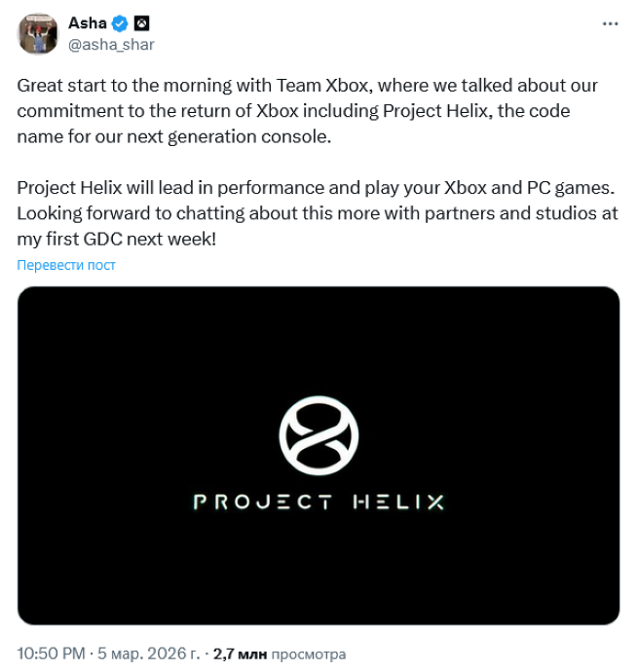Screen dimensions: 638x672
Task: Click the 10:50 PM timestamp
Action: (x=53, y=653)
